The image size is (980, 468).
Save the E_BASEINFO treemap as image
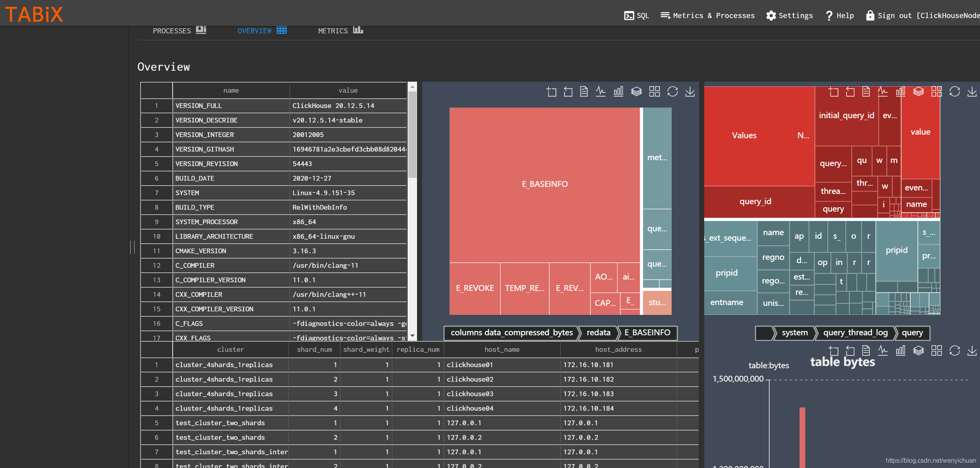click(690, 91)
